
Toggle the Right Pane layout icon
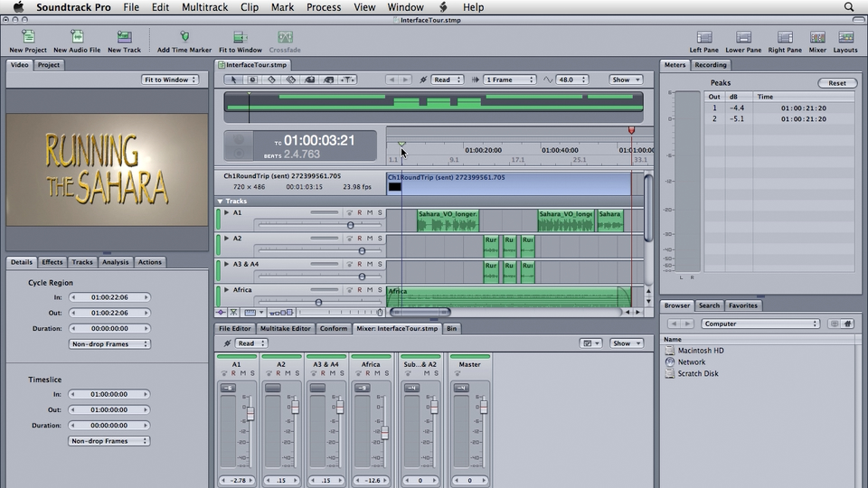pos(785,37)
